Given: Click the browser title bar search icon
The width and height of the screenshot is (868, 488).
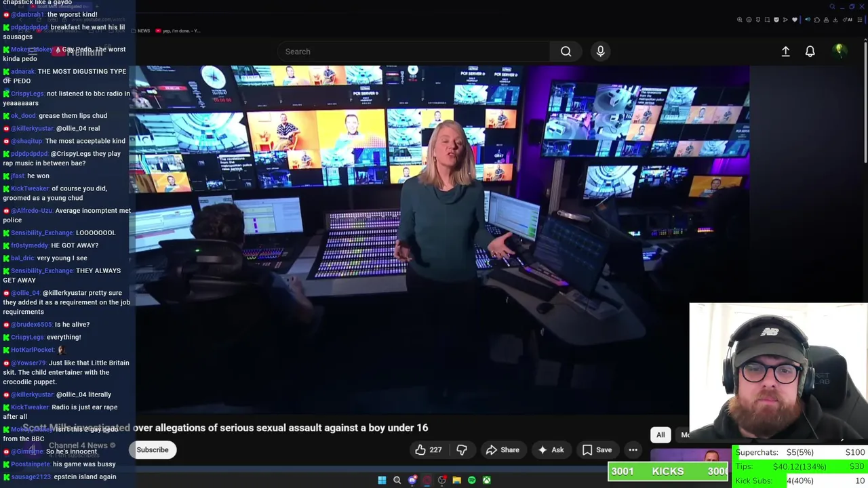Looking at the screenshot, I should (x=832, y=7).
